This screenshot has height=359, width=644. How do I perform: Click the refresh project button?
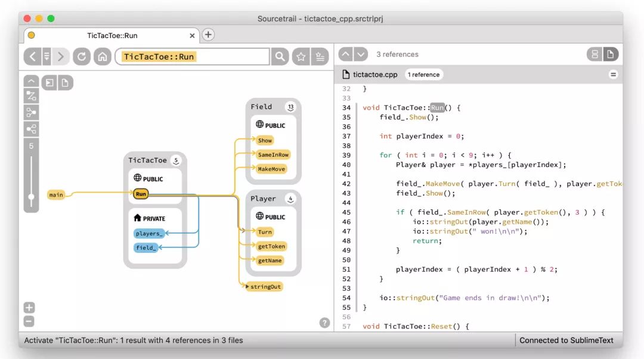(82, 56)
